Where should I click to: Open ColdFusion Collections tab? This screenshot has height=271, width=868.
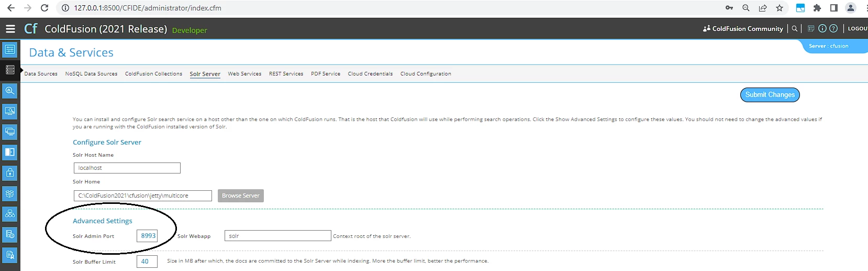pyautogui.click(x=153, y=74)
